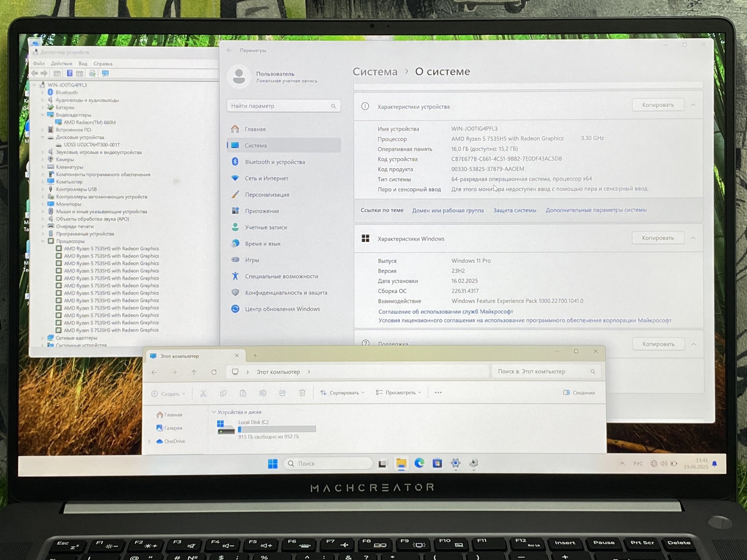Viewport: 747px width, 560px height.
Task: Click the Найти параметр search field
Action: point(279,106)
